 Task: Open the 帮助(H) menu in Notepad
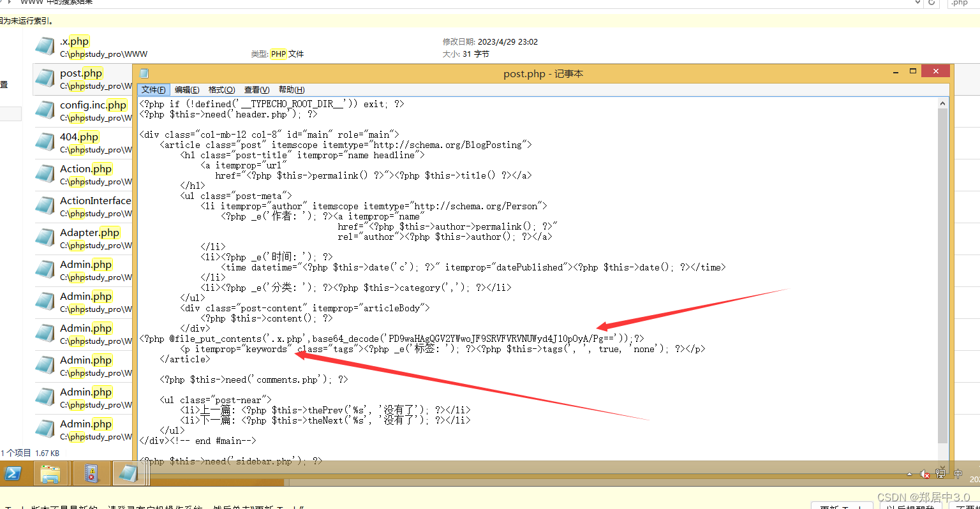pyautogui.click(x=292, y=90)
